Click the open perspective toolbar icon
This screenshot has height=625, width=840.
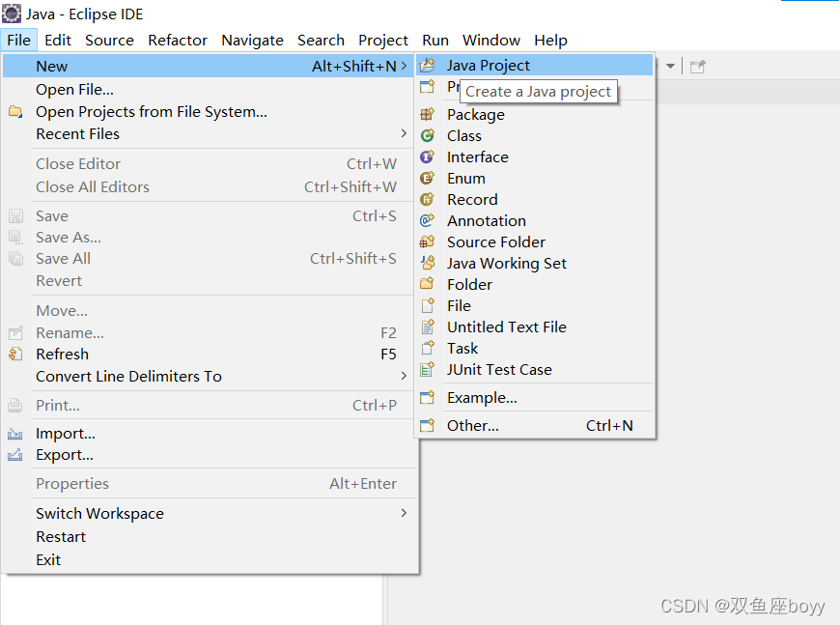(x=697, y=67)
